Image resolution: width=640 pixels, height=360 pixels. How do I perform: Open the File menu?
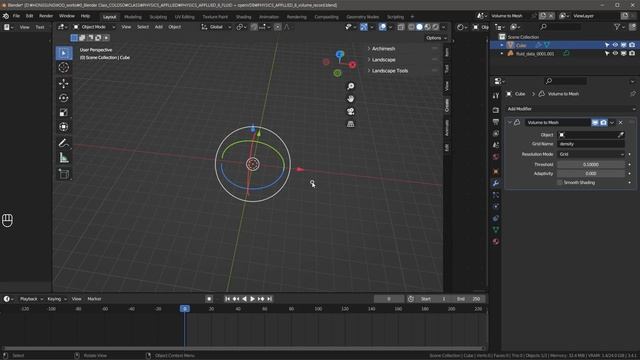(x=16, y=16)
